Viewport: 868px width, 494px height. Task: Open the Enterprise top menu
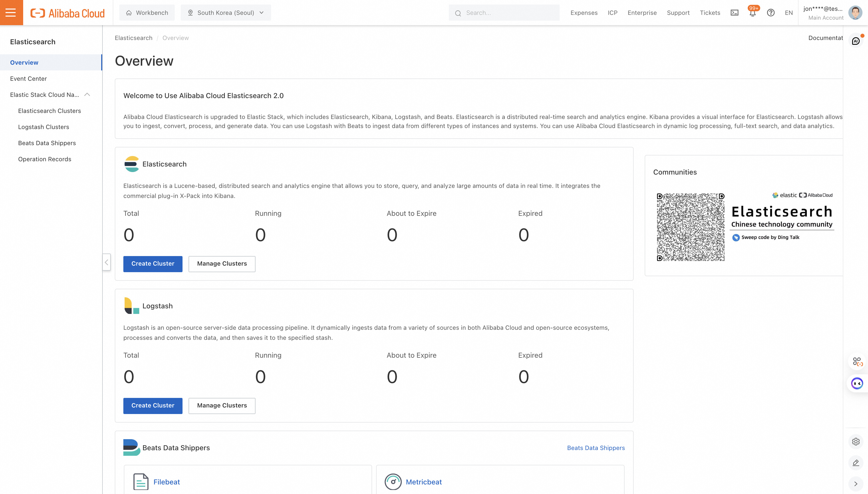point(642,13)
